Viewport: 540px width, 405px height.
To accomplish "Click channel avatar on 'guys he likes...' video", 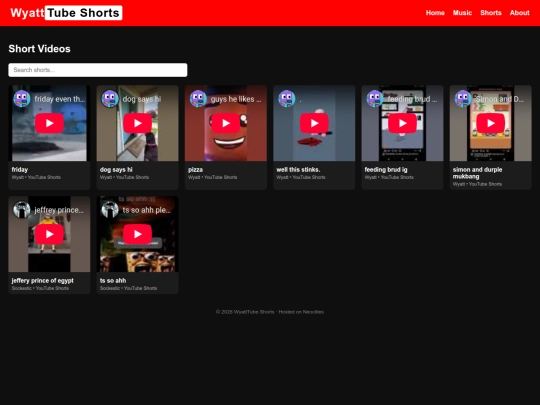I will (x=198, y=99).
